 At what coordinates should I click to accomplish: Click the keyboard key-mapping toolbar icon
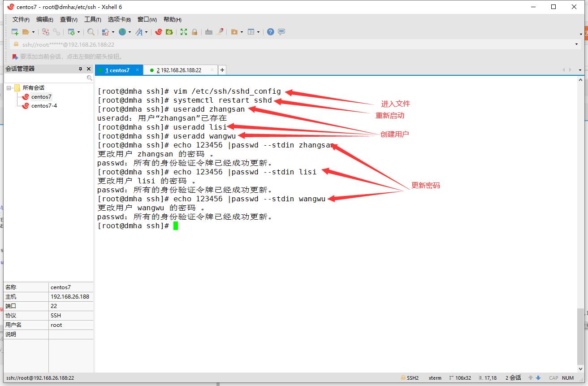[x=209, y=32]
